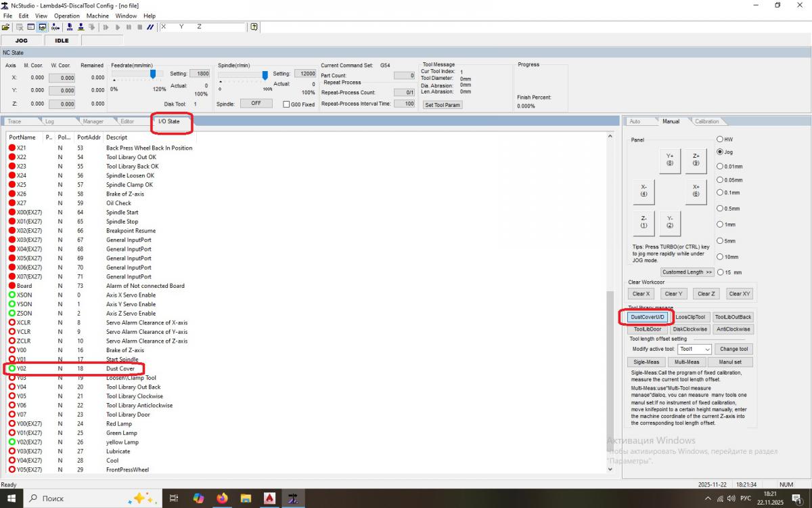Image resolution: width=812 pixels, height=508 pixels.
Task: Click the pause icon in the toolbar
Action: 129,27
